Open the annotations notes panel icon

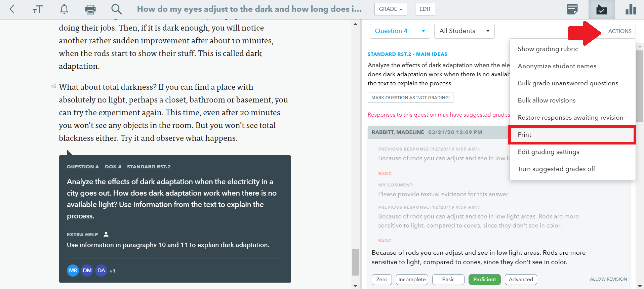click(x=572, y=9)
